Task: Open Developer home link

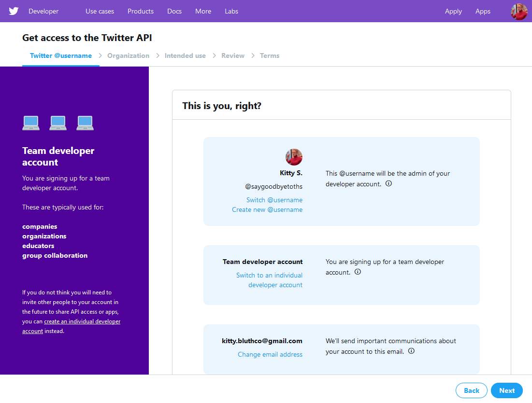Action: pos(43,11)
